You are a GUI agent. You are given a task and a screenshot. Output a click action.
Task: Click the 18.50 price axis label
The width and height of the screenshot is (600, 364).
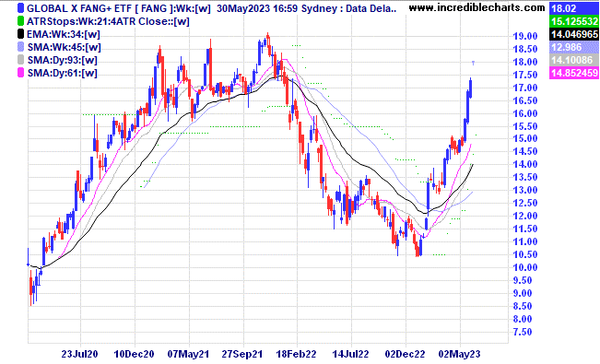pyautogui.click(x=525, y=49)
